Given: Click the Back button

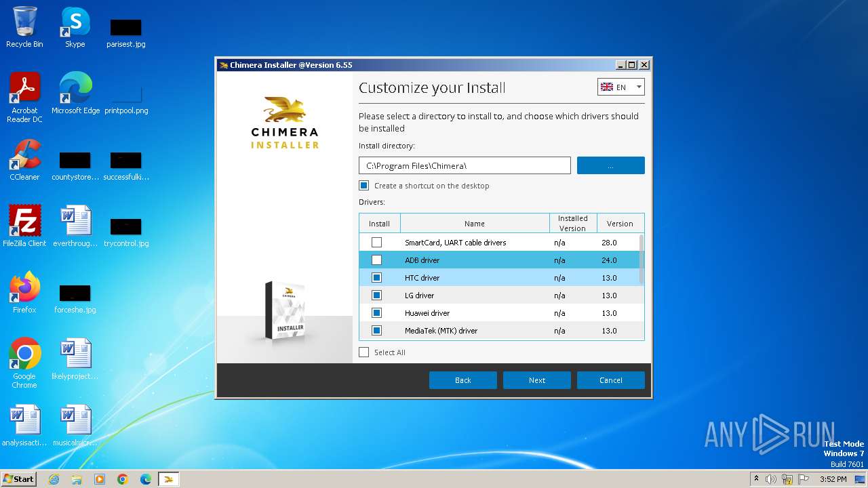Looking at the screenshot, I should point(463,380).
